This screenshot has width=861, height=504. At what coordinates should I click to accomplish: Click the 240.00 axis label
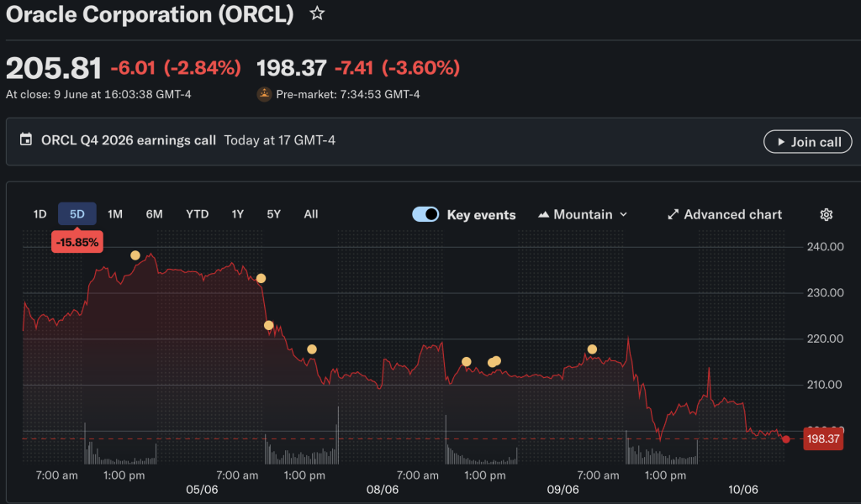pyautogui.click(x=826, y=247)
